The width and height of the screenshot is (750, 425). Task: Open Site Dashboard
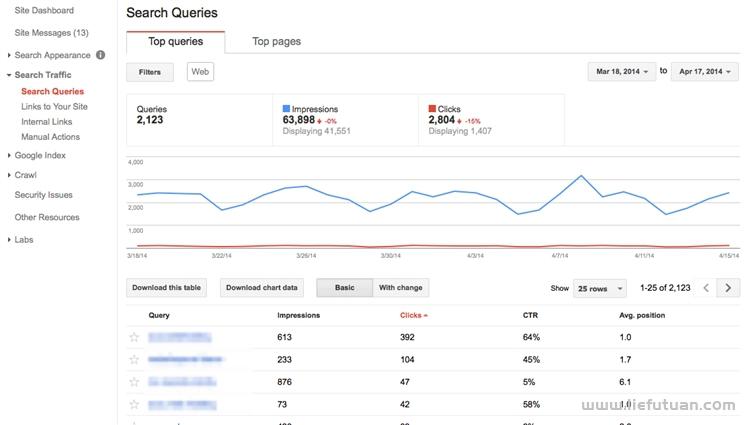coord(44,10)
